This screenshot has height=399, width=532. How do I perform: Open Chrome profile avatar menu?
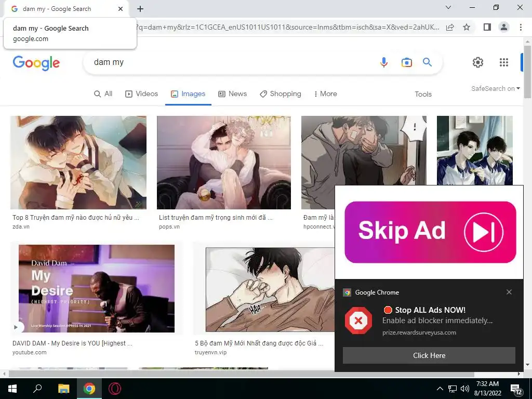tap(504, 27)
